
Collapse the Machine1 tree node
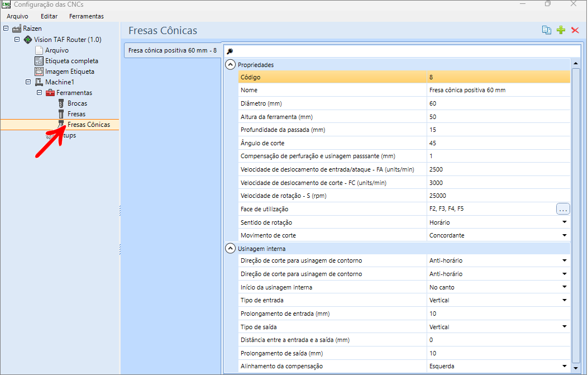[28, 82]
